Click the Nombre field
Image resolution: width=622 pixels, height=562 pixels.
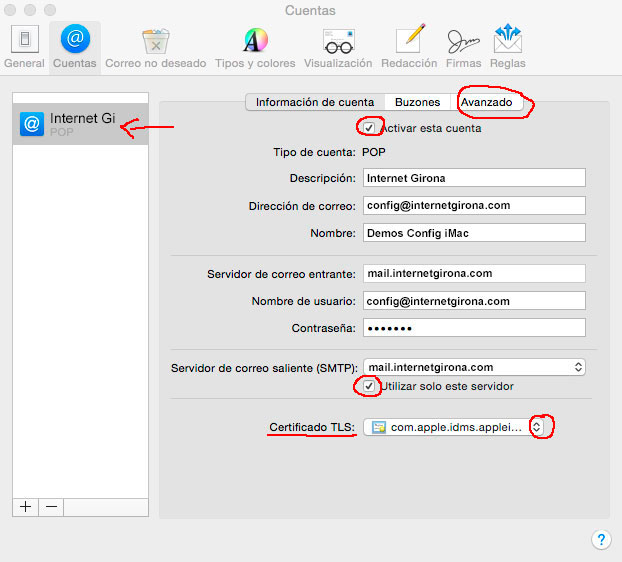pyautogui.click(x=474, y=233)
